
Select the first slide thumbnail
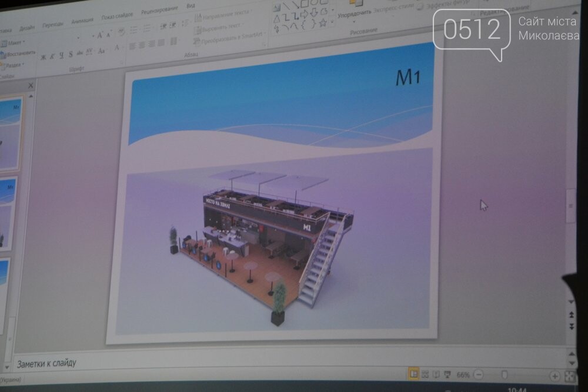click(x=10, y=134)
